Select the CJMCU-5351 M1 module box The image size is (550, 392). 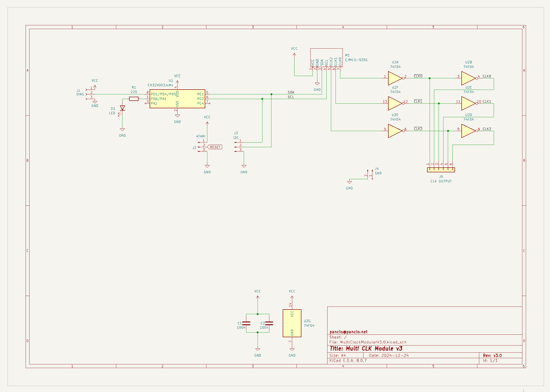click(x=326, y=57)
